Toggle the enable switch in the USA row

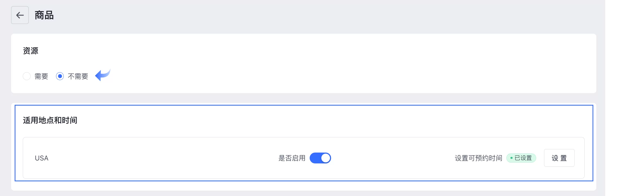pos(320,158)
